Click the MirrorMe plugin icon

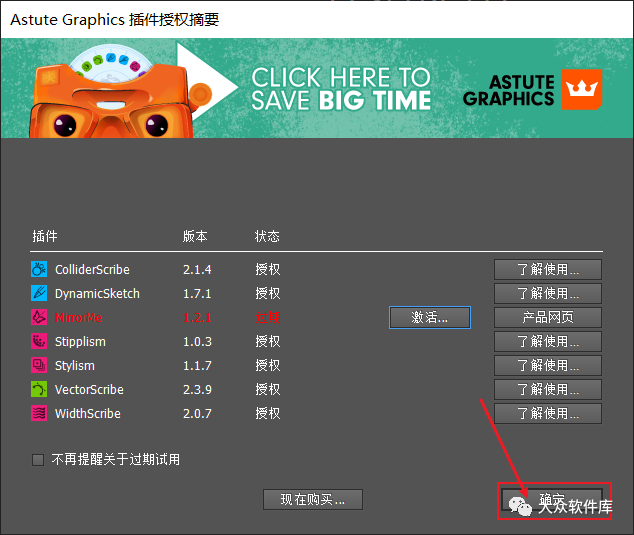[39, 317]
